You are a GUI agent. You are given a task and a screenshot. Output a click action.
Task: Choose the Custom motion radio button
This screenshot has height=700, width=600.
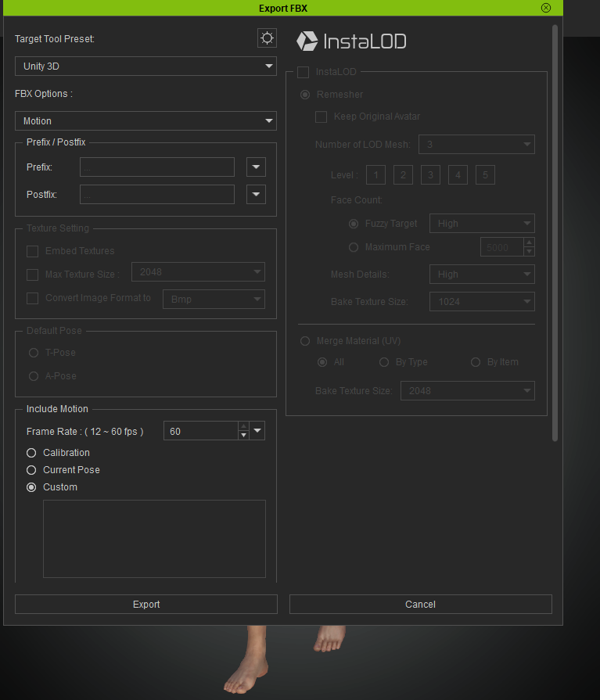31,487
